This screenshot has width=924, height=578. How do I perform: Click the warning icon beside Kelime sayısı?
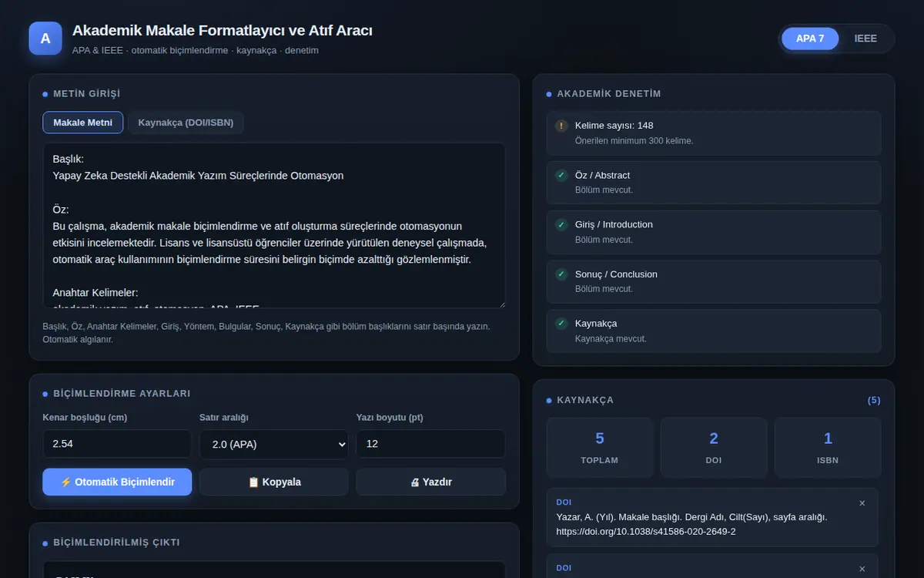561,126
